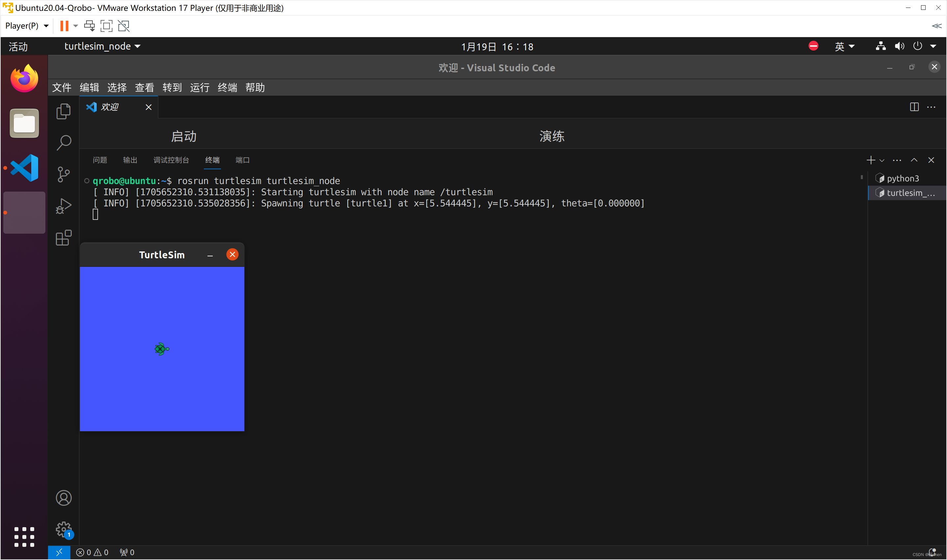
Task: Open the Manage settings gear
Action: (x=63, y=529)
